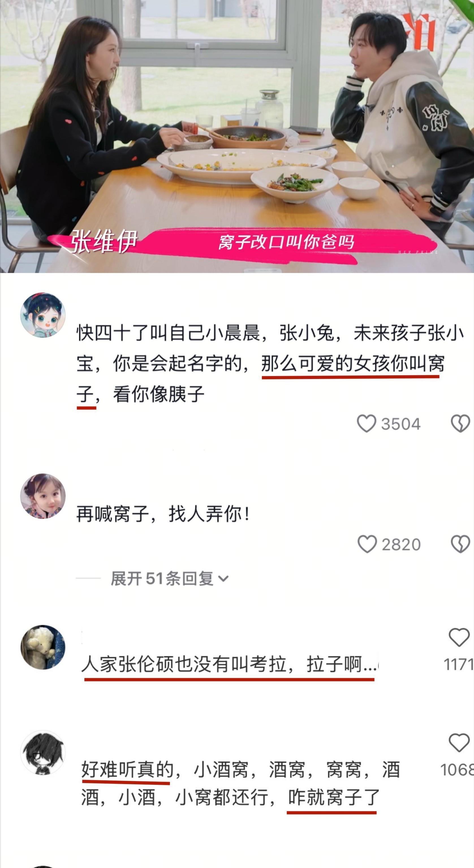Tap comment text 再喊窝子，找人弄你！
The width and height of the screenshot is (474, 868).
coord(164,514)
